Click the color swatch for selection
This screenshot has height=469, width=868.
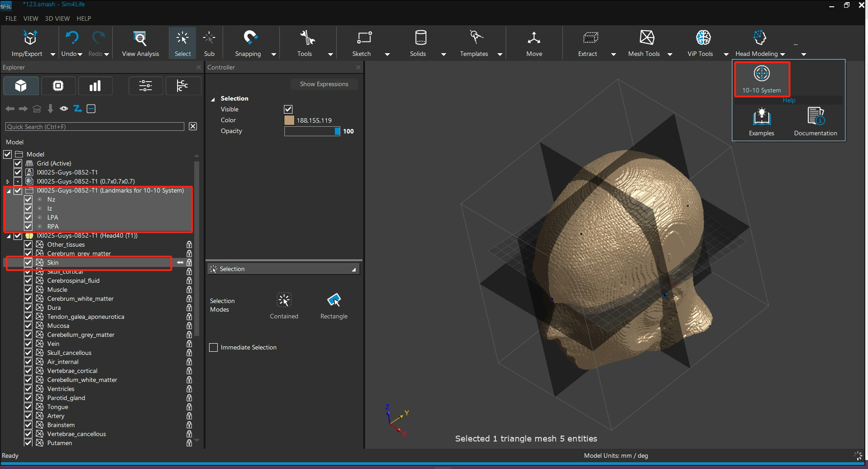pos(289,120)
